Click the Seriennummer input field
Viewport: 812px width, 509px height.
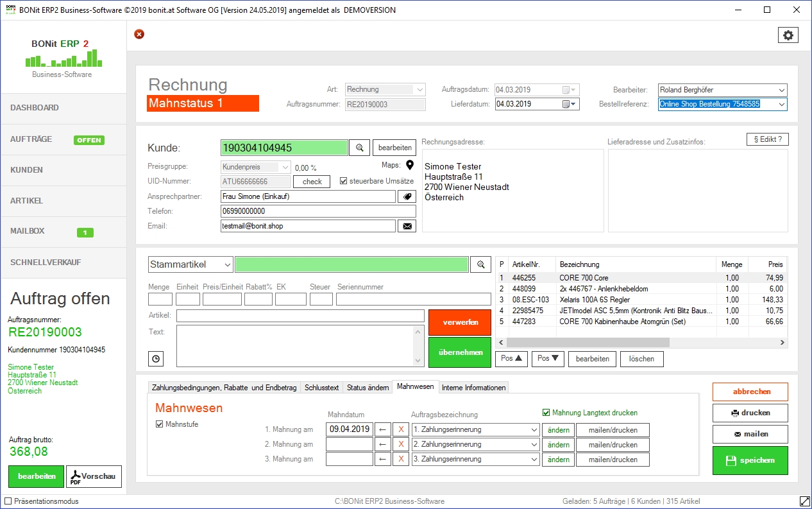(414, 299)
